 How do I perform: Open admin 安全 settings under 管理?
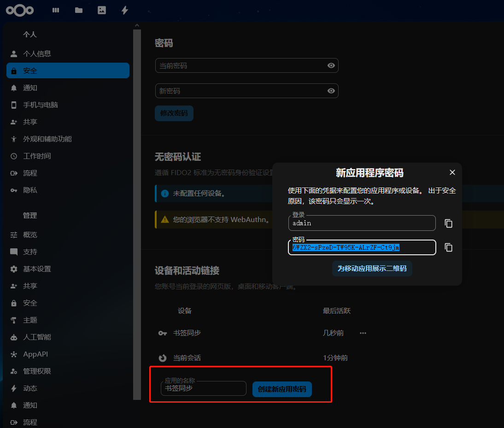[x=68, y=303]
